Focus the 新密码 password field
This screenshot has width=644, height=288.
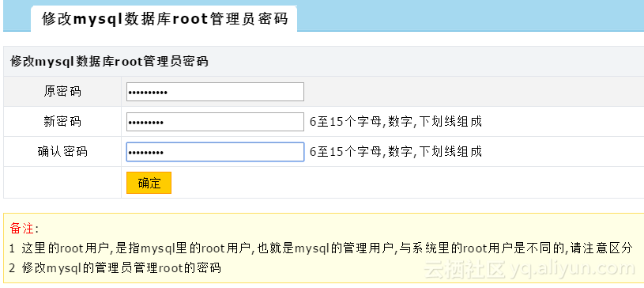click(215, 122)
